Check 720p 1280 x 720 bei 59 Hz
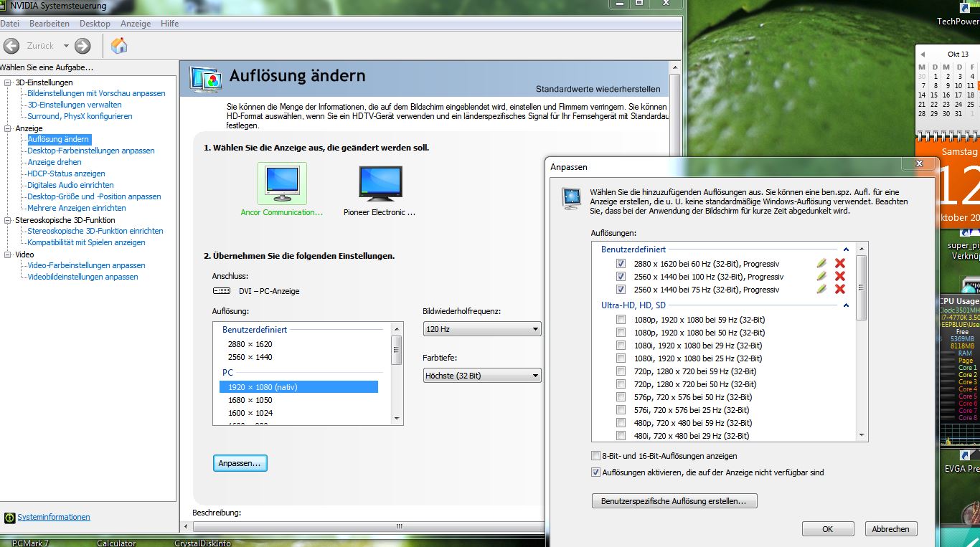Screen dimensions: 980x547 (x=621, y=371)
